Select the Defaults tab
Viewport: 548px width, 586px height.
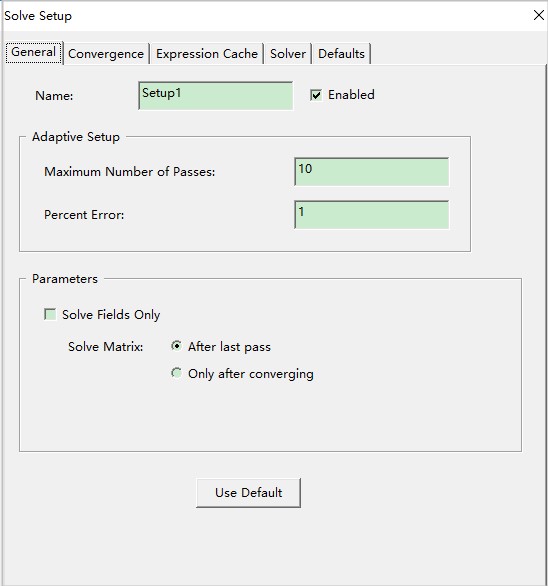[x=341, y=54]
